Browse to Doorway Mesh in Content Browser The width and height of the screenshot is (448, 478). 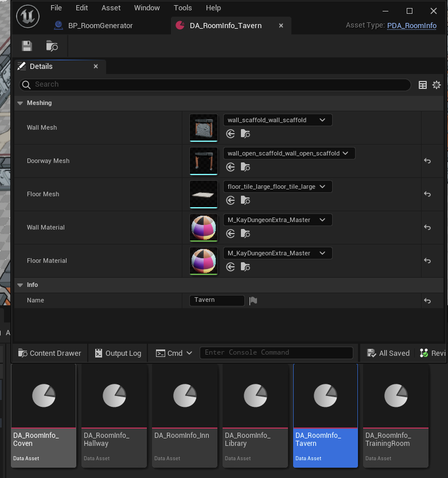click(x=246, y=167)
